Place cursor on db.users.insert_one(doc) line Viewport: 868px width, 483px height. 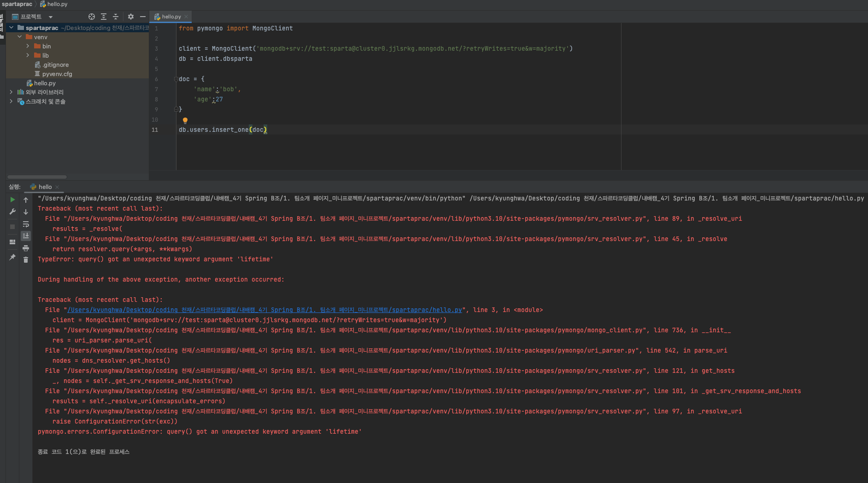[x=223, y=130]
